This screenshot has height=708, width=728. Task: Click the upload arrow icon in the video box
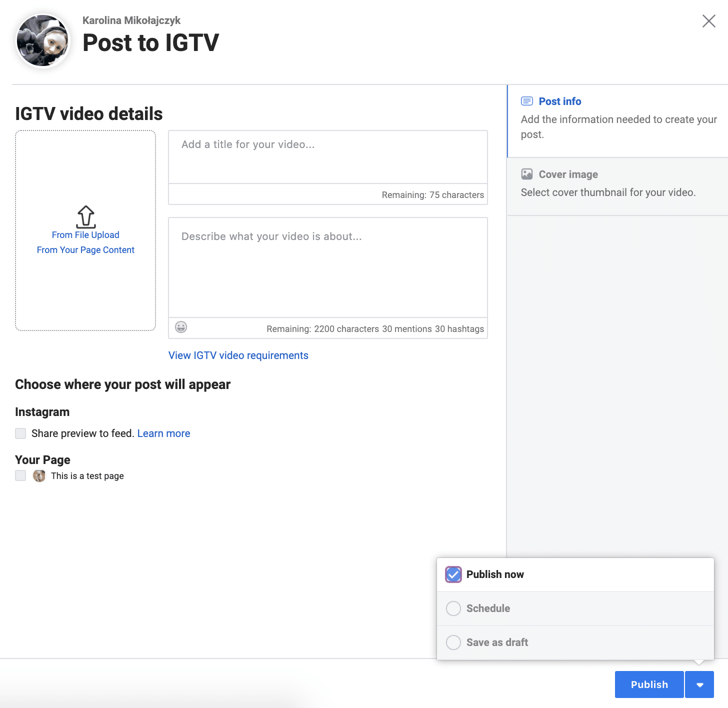86,217
